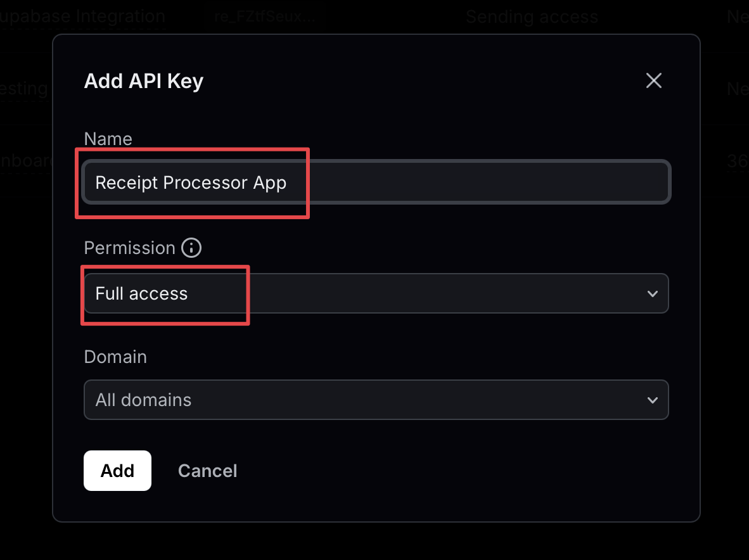Screen dimensions: 749x560
Task: Open the Supabase Integration key entry
Action: (82, 16)
